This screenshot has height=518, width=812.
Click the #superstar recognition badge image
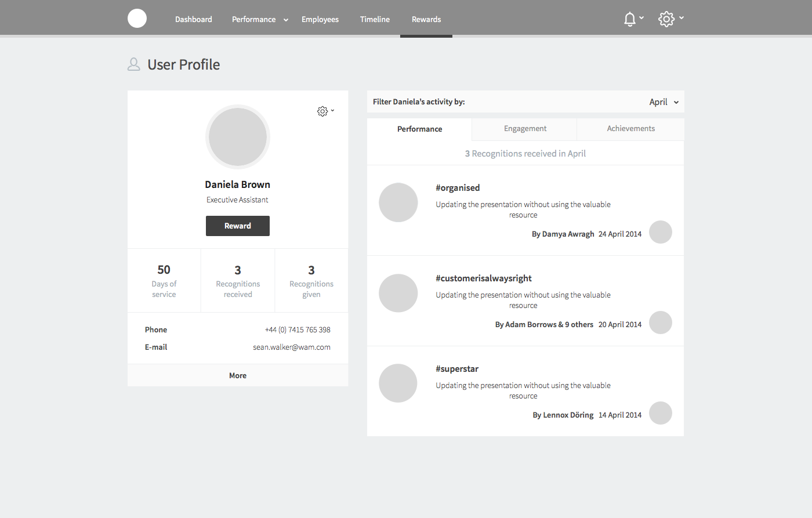pyautogui.click(x=398, y=383)
